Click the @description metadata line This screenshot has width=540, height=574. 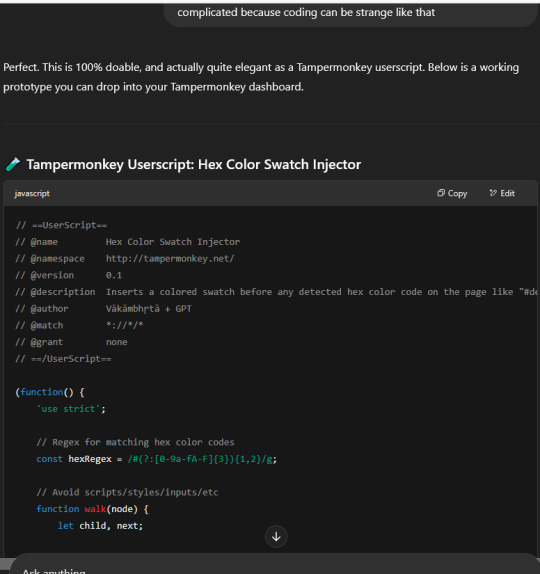(x=276, y=292)
